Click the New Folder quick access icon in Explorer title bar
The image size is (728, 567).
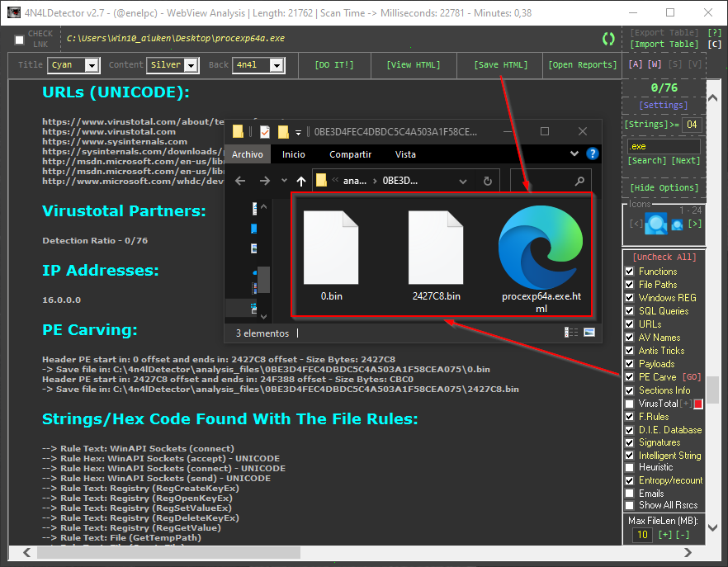tap(283, 132)
